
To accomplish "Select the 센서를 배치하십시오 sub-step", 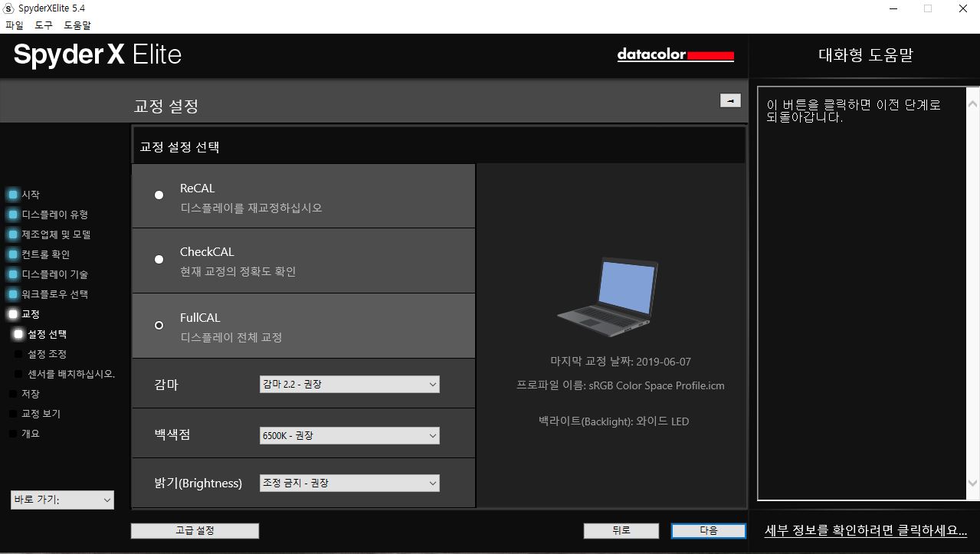I will (x=65, y=374).
